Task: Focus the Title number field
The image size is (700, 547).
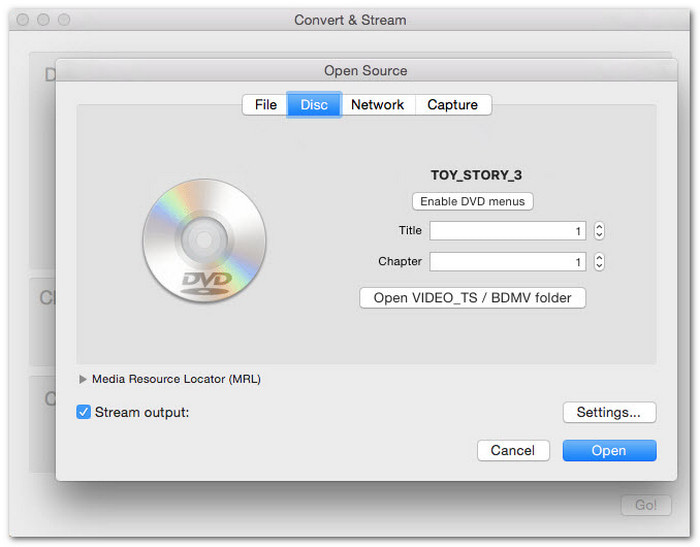Action: click(508, 231)
